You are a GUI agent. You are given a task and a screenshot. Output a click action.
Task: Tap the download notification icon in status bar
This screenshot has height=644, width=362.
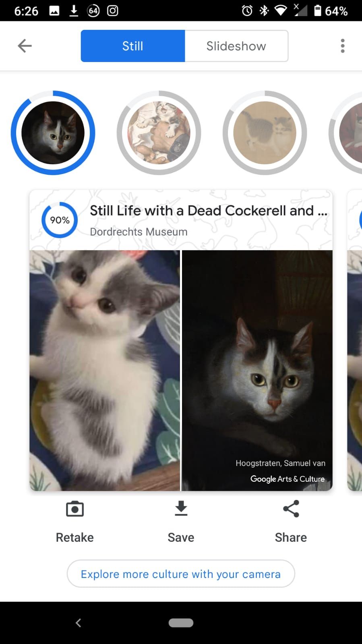[74, 10]
